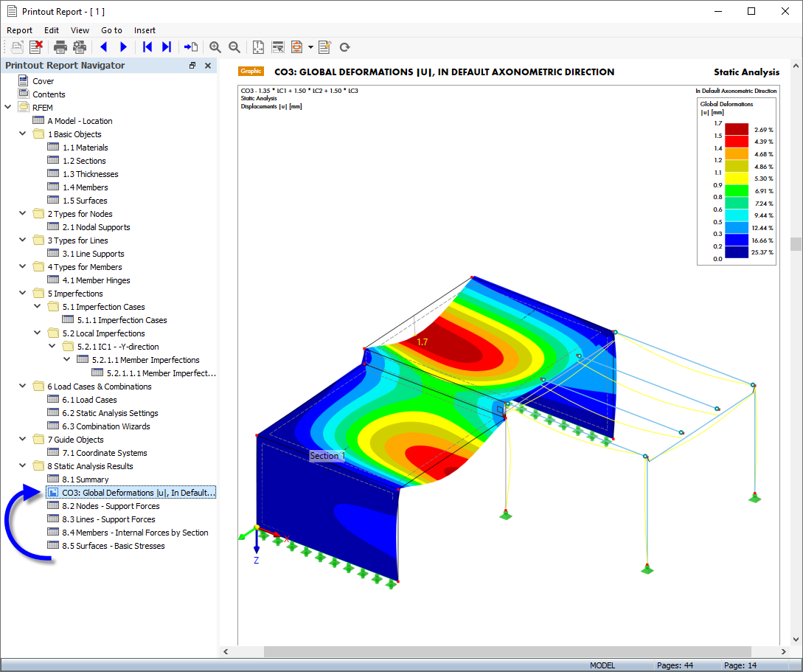Go to next page with right arrow
The height and width of the screenshot is (672, 803).
tap(123, 46)
